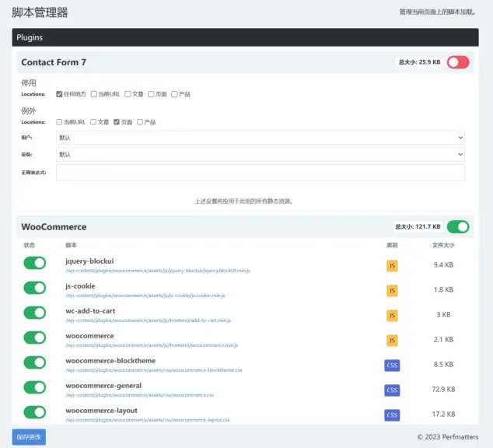
Task: Click the JS badge in the woocommerce script row
Action: click(392, 340)
